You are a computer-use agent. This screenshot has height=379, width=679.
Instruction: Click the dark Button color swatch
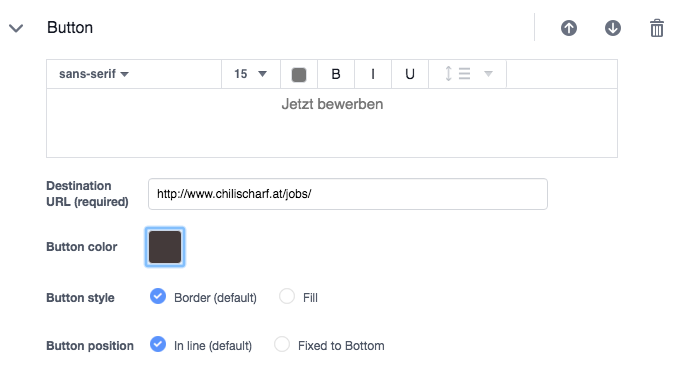tap(165, 247)
